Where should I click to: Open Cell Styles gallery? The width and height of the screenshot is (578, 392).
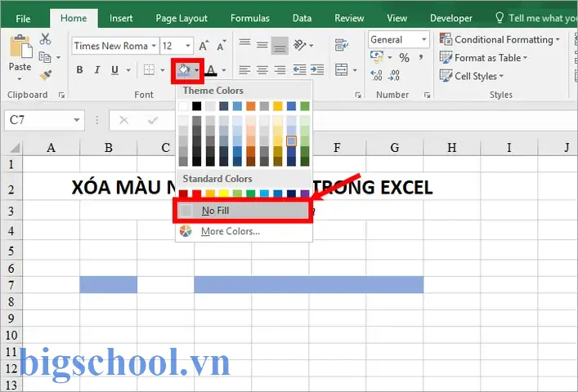pos(472,76)
